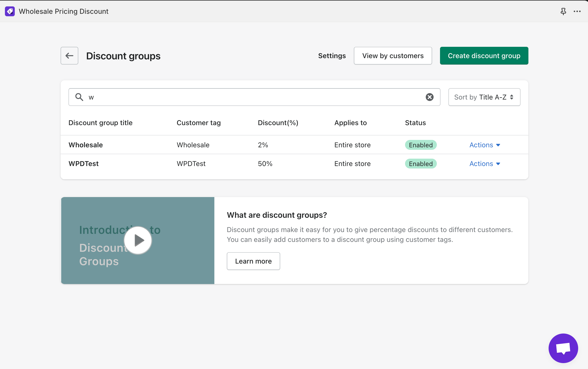The width and height of the screenshot is (588, 369).
Task: Create a new discount group
Action: [x=484, y=56]
